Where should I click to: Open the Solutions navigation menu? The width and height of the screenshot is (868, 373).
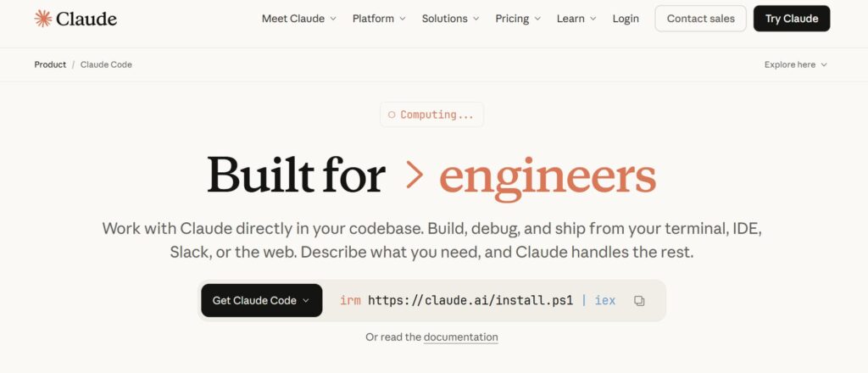450,19
